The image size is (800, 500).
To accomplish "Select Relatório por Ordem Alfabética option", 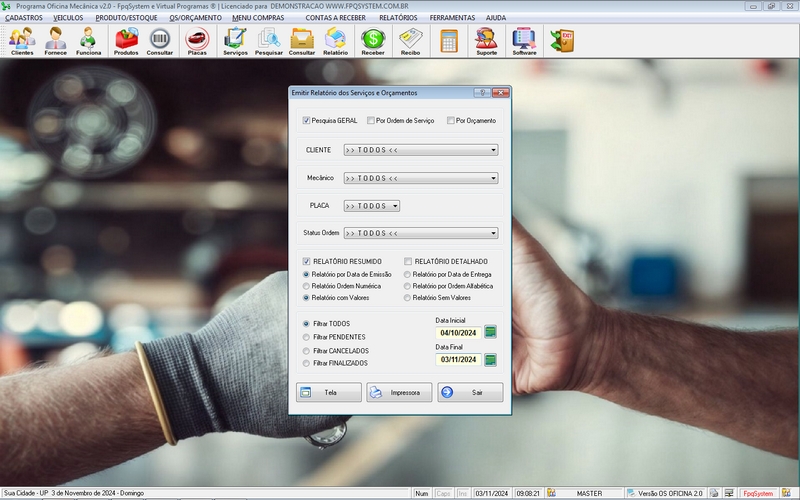I will pos(407,286).
